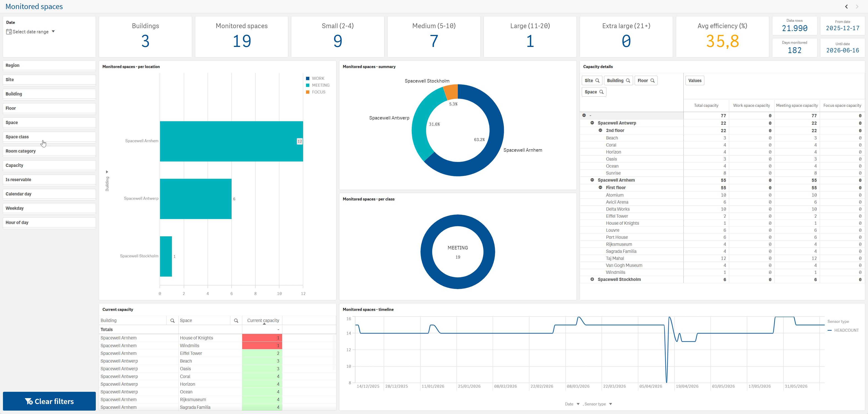
Task: Open the Space class filter
Action: (x=49, y=137)
